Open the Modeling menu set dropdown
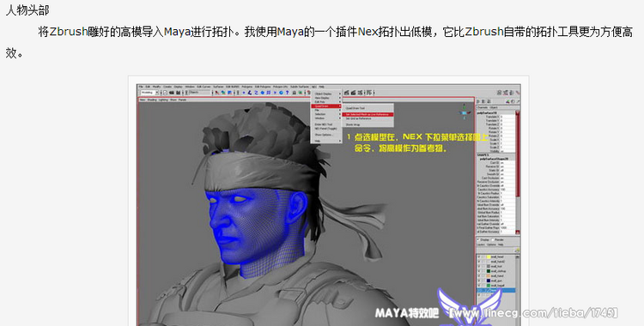 (x=149, y=93)
